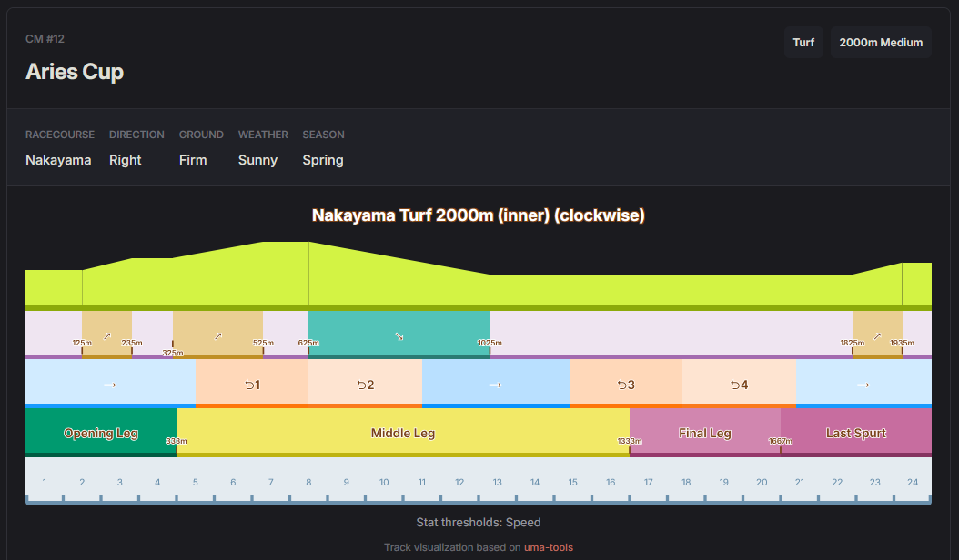
Task: Click the corner 1 turn icon
Action: point(252,385)
